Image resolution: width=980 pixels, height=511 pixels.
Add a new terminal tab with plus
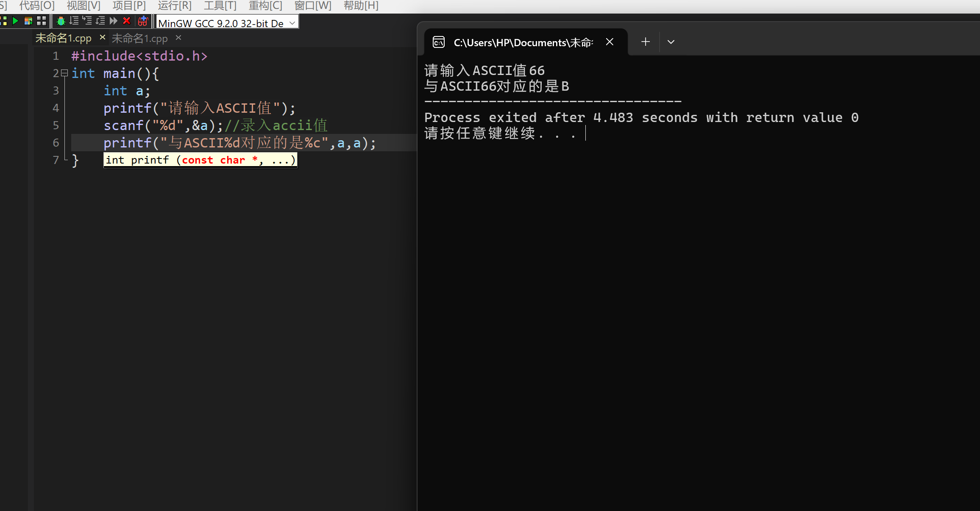tap(645, 42)
